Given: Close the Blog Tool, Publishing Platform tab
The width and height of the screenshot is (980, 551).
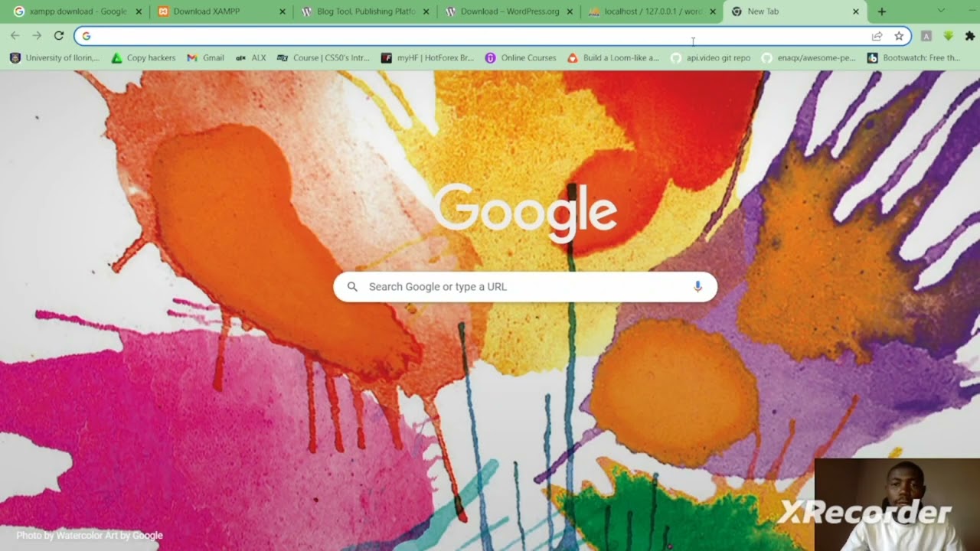Looking at the screenshot, I should (x=426, y=11).
